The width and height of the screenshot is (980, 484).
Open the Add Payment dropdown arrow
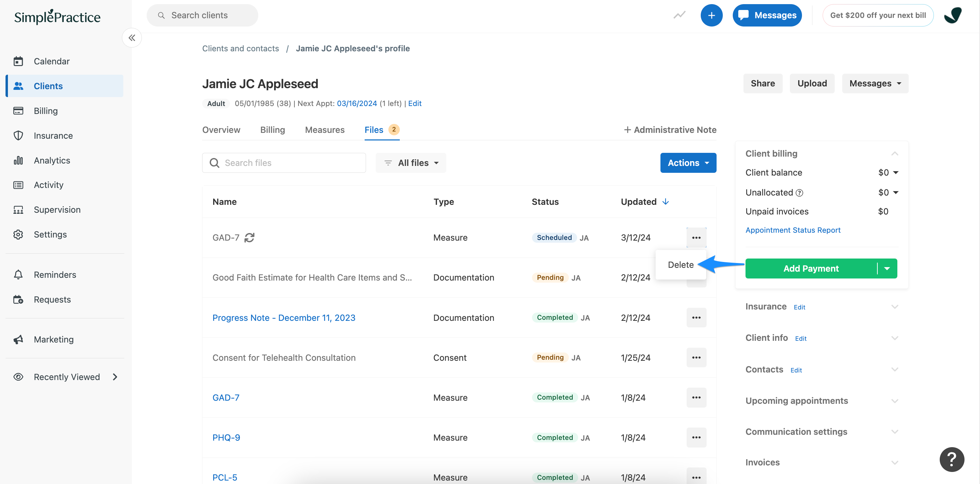[887, 269]
